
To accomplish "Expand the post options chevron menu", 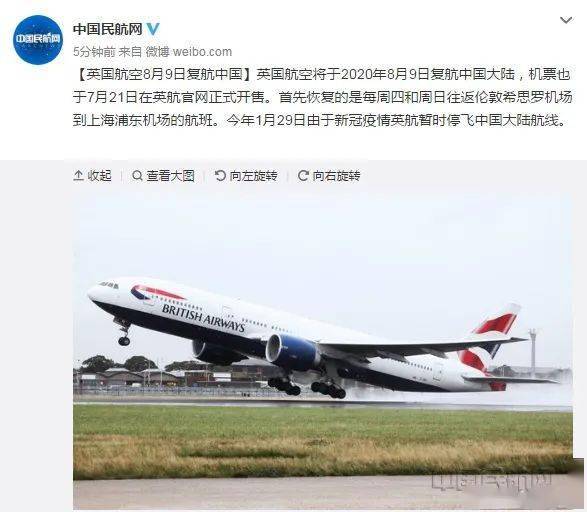I will (x=566, y=20).
